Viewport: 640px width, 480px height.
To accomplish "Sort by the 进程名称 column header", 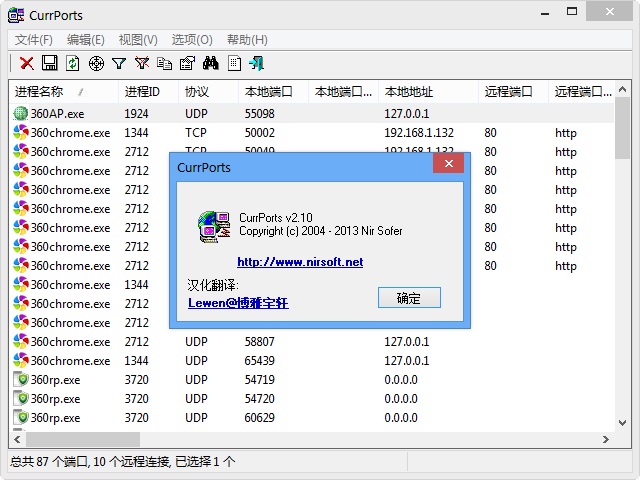I will coord(50,91).
